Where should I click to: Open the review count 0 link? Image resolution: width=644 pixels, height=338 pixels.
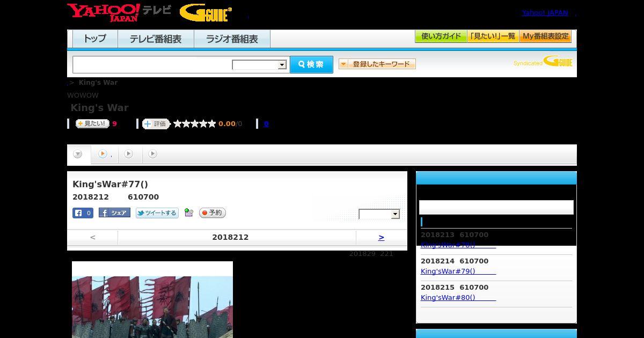[266, 124]
